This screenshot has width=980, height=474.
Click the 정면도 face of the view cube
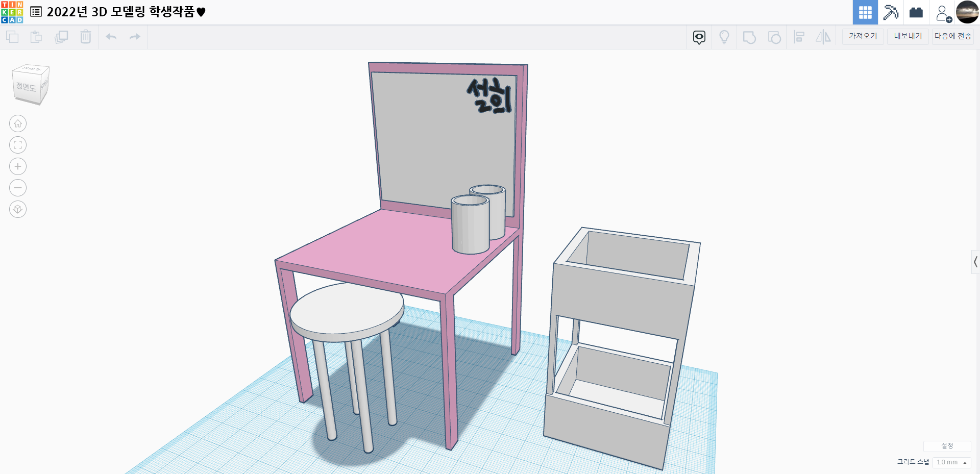tap(27, 88)
